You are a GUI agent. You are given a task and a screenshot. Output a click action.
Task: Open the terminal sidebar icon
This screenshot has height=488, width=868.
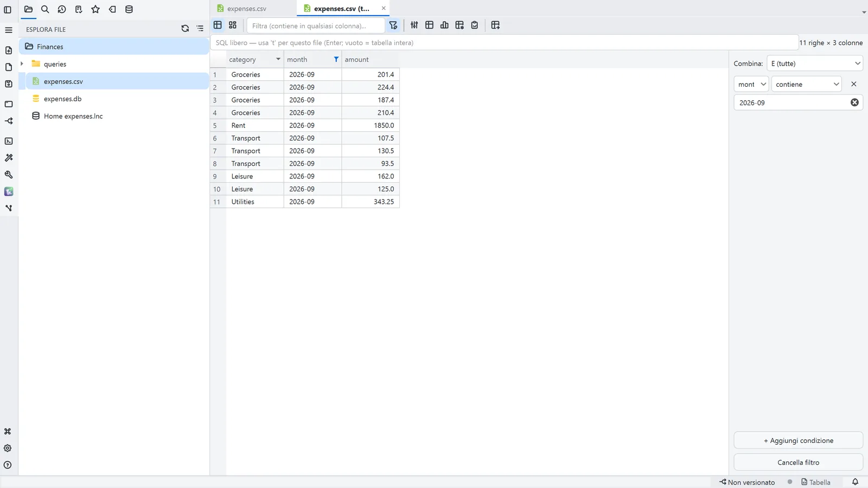click(x=9, y=141)
